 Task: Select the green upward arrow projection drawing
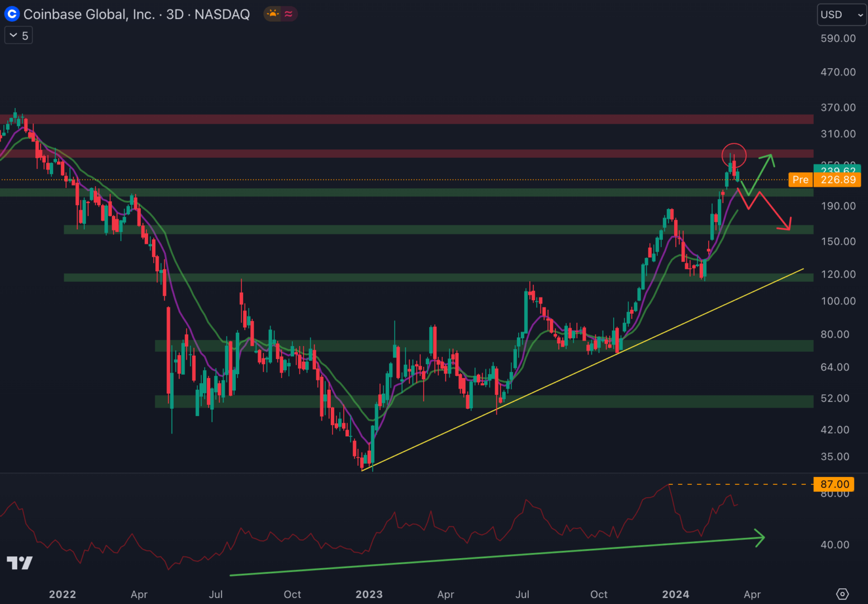(761, 174)
